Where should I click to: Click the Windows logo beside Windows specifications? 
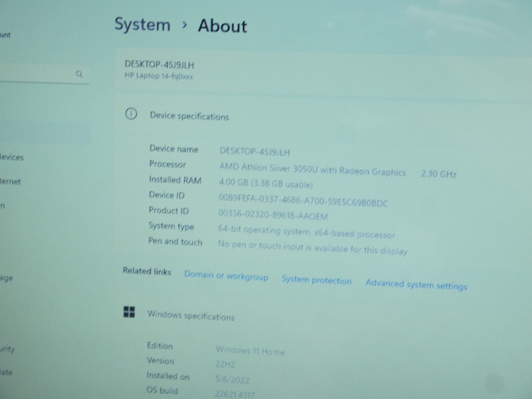(x=129, y=312)
